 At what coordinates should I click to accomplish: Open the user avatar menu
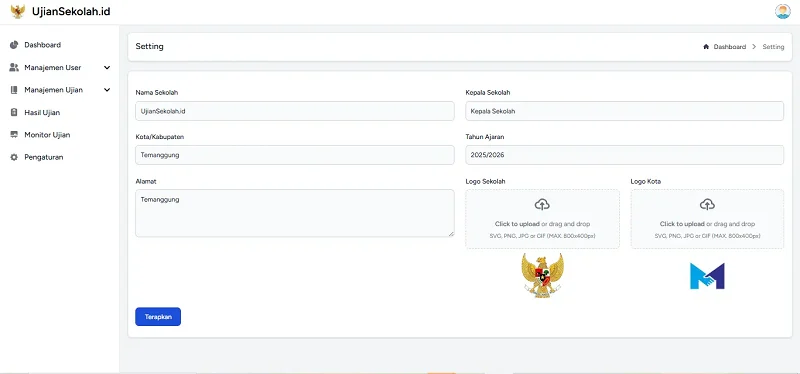pos(782,11)
